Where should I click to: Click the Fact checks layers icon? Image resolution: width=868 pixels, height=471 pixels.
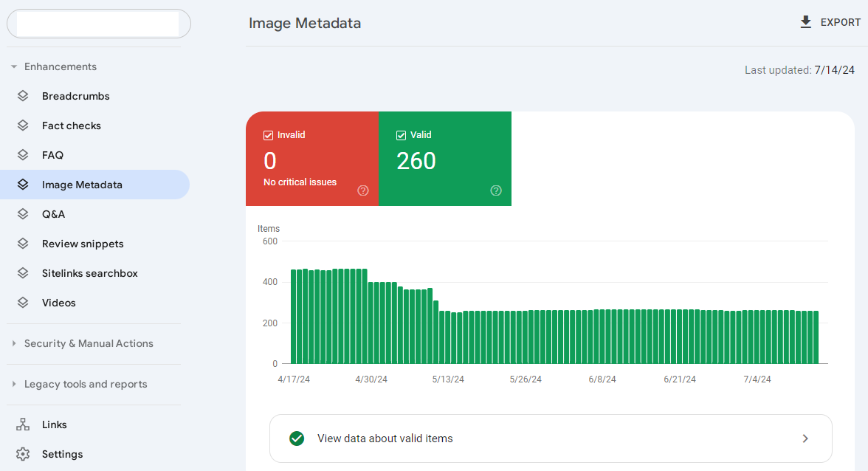point(23,126)
